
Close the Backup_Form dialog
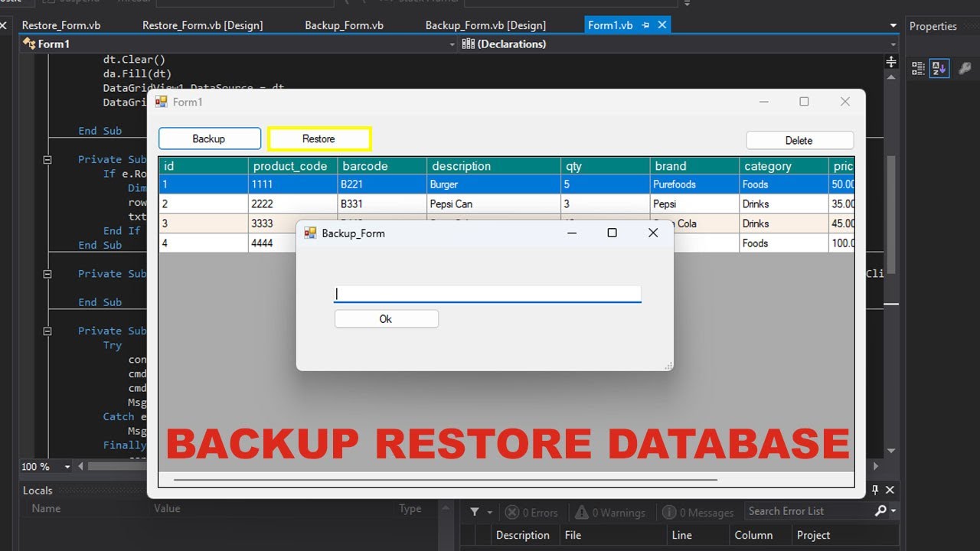point(653,233)
